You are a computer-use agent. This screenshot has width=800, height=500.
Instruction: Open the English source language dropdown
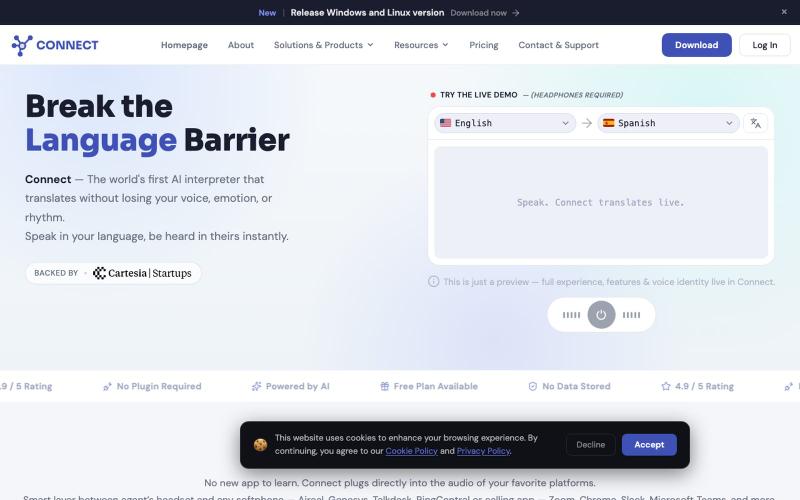505,123
